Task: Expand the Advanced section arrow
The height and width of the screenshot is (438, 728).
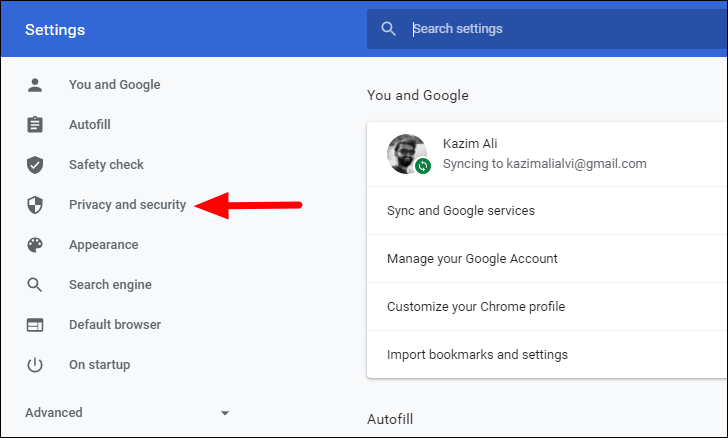Action: [x=225, y=413]
